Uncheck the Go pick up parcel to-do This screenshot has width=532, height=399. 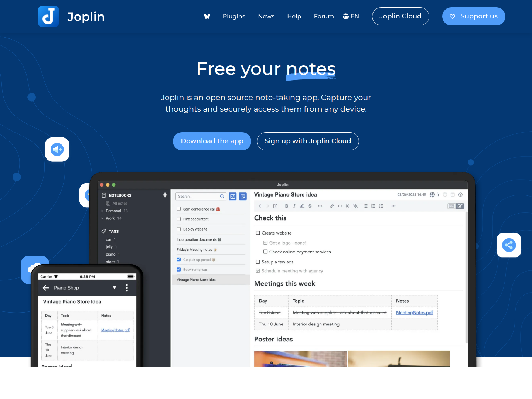pos(179,260)
